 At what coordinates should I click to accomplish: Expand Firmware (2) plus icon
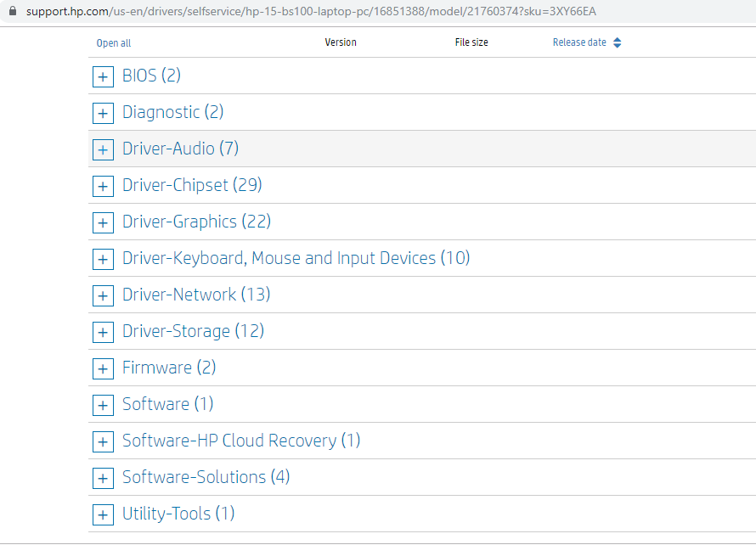pyautogui.click(x=103, y=368)
